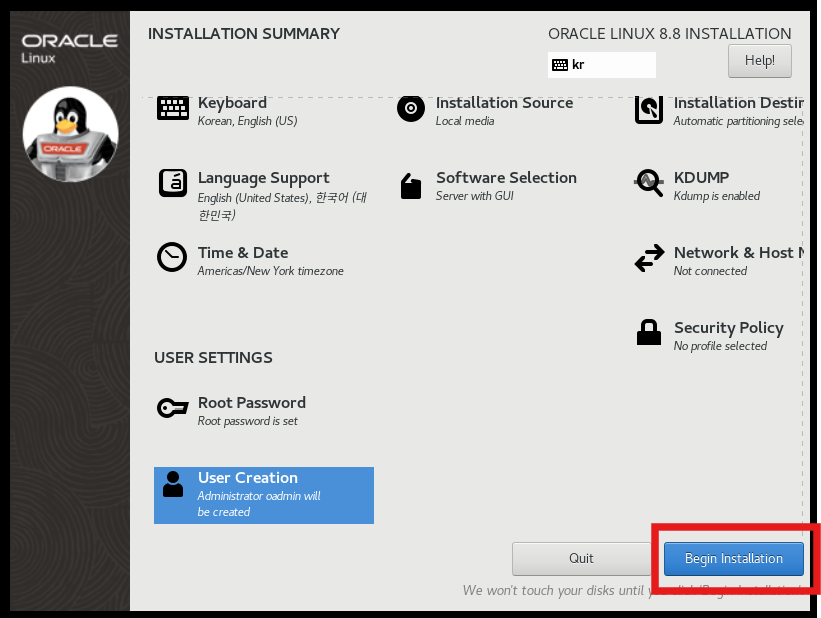Click 'Administrator oadmin will be created' text
821x618 pixels.
point(259,504)
